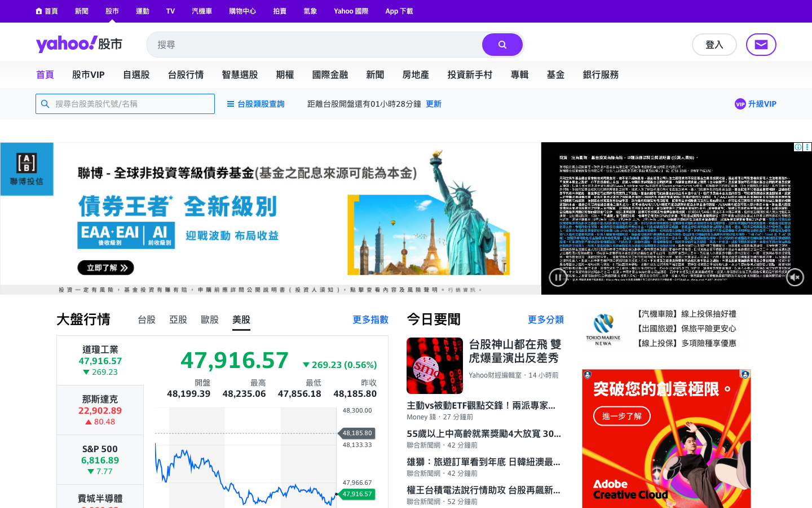Screen dimensions: 812x508
Task: Click 【線上投保】多項險種享優惠 link
Action: 685,343
